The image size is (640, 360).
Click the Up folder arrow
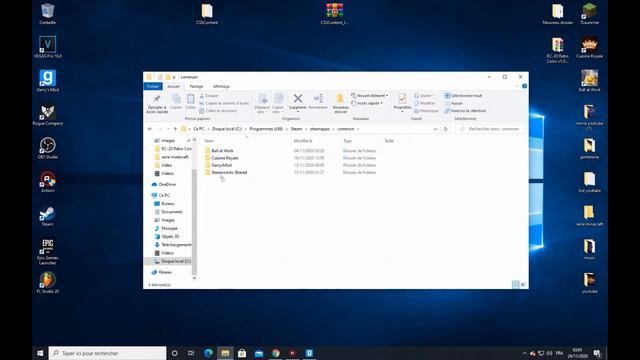pos(175,129)
